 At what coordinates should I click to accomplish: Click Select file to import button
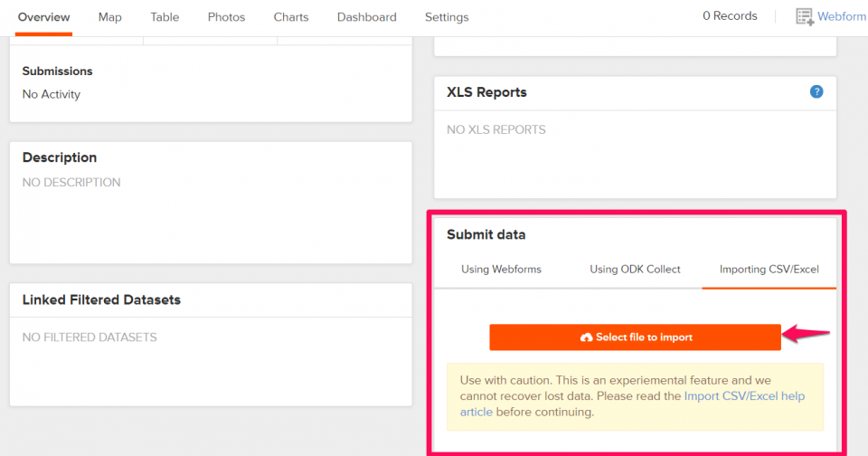(x=635, y=337)
